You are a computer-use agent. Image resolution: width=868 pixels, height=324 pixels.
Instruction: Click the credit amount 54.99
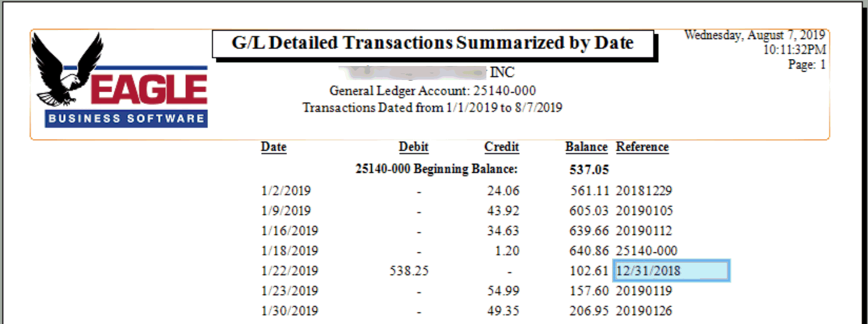tap(503, 291)
